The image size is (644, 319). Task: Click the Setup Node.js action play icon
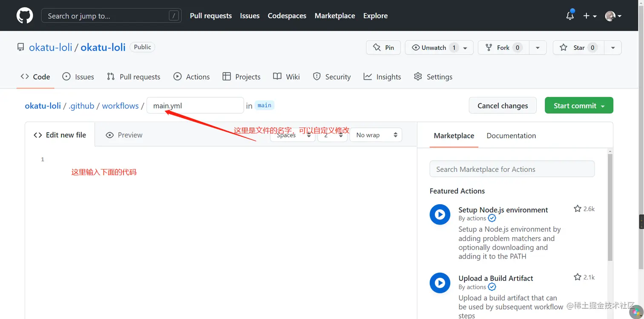click(x=440, y=214)
